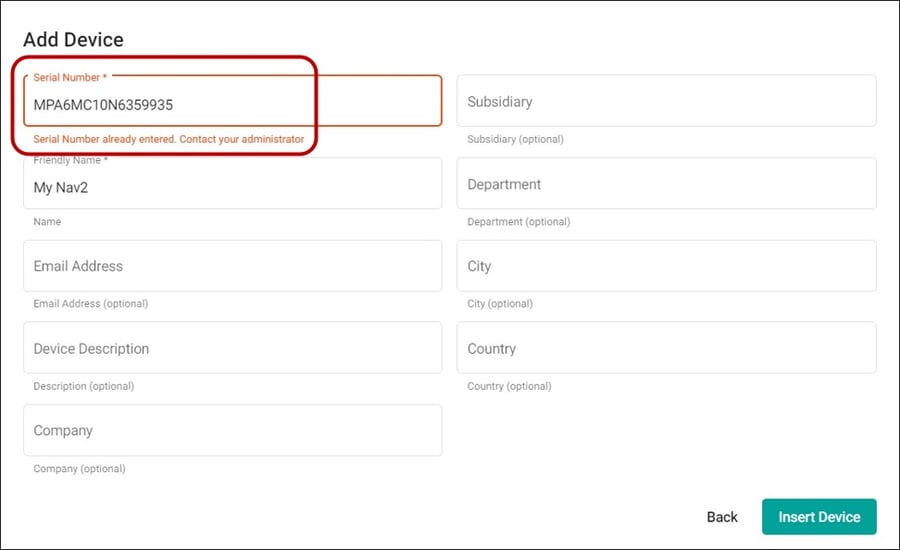Click the serial number error message
The image size is (900, 550).
pyautogui.click(x=169, y=139)
